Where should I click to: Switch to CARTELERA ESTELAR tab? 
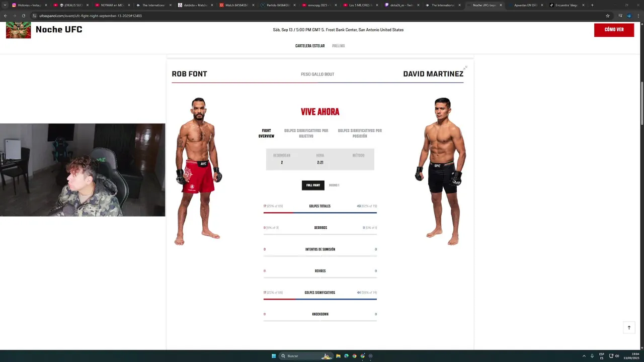click(x=310, y=46)
